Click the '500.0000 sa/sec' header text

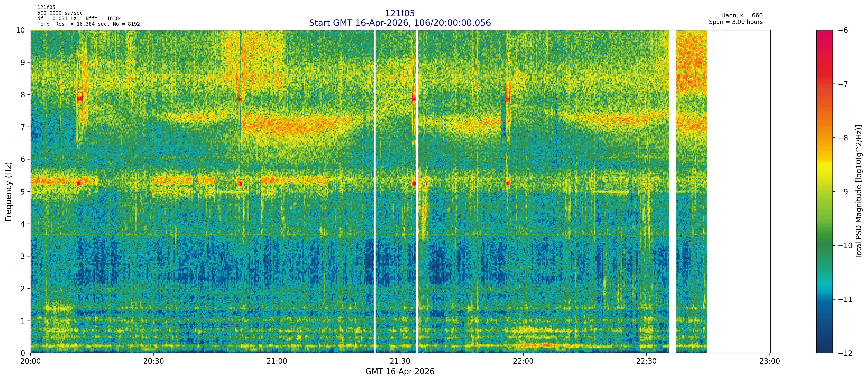pos(60,13)
